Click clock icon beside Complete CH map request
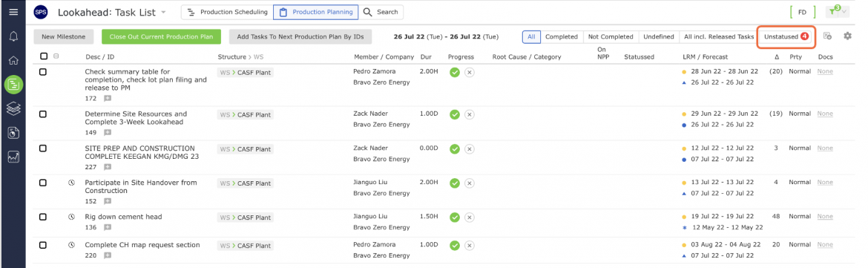The height and width of the screenshot is (268, 868). (x=71, y=245)
